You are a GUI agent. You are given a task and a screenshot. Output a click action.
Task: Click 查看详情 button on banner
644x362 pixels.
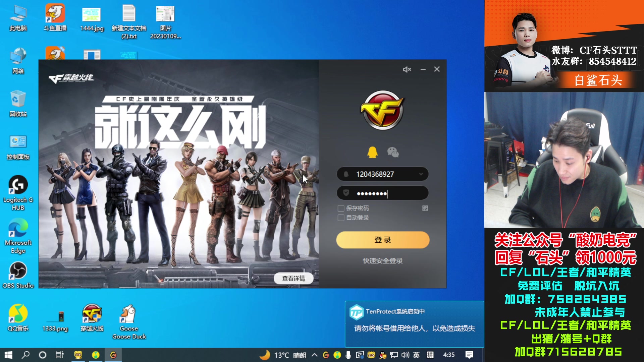293,278
